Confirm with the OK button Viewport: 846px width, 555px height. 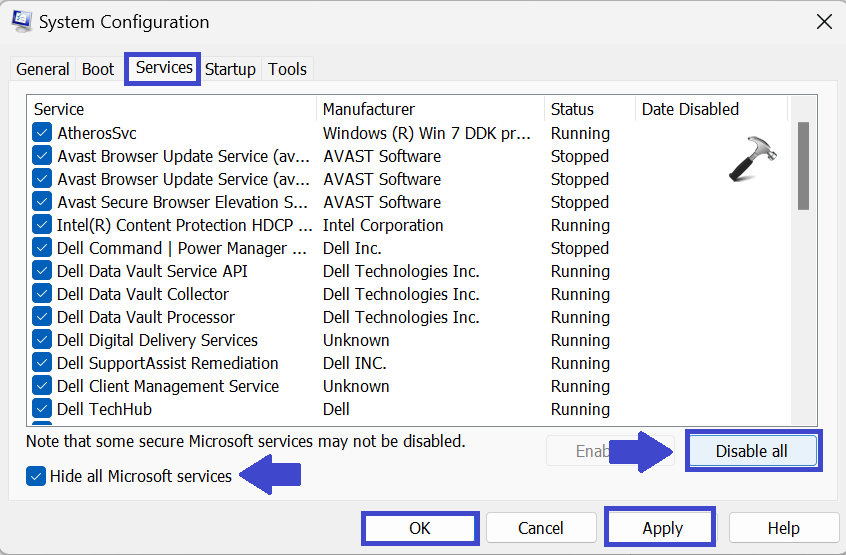coord(420,528)
